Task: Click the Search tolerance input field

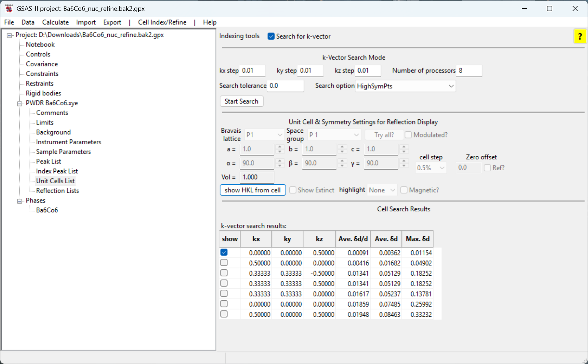Action: (x=285, y=86)
